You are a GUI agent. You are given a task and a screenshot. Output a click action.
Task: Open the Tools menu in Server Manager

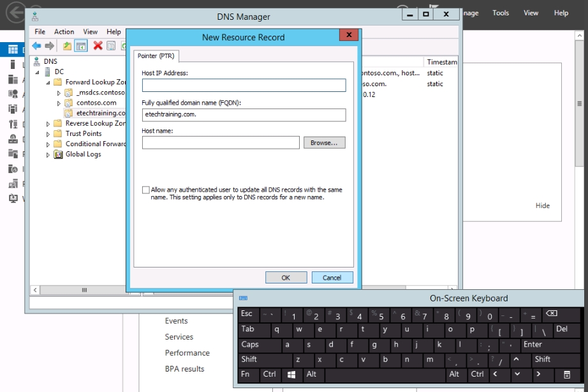(501, 13)
